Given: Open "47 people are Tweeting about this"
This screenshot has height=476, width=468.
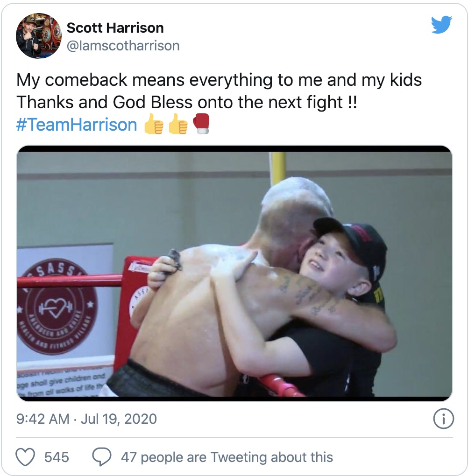Looking at the screenshot, I should click(x=227, y=457).
